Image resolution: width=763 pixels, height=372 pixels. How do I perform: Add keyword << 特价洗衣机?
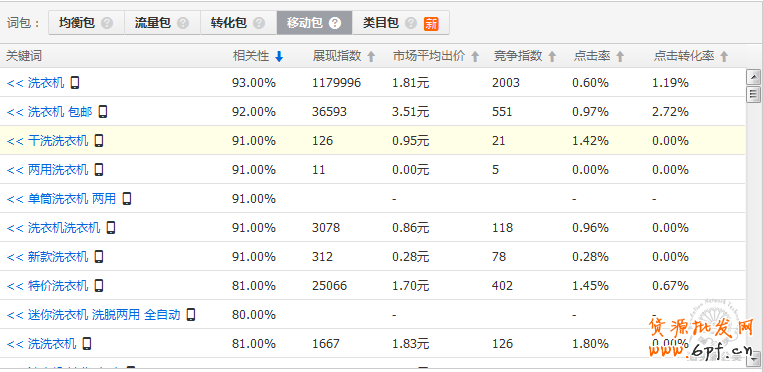47,285
